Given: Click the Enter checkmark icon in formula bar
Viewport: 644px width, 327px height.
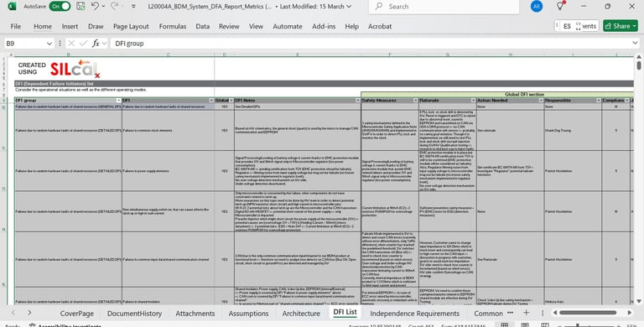Looking at the screenshot, I should 83,43.
